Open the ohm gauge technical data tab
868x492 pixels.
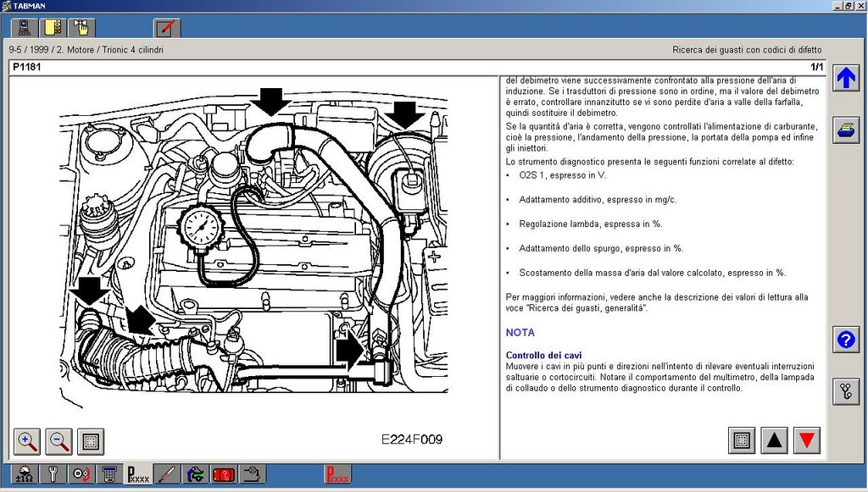(25, 474)
